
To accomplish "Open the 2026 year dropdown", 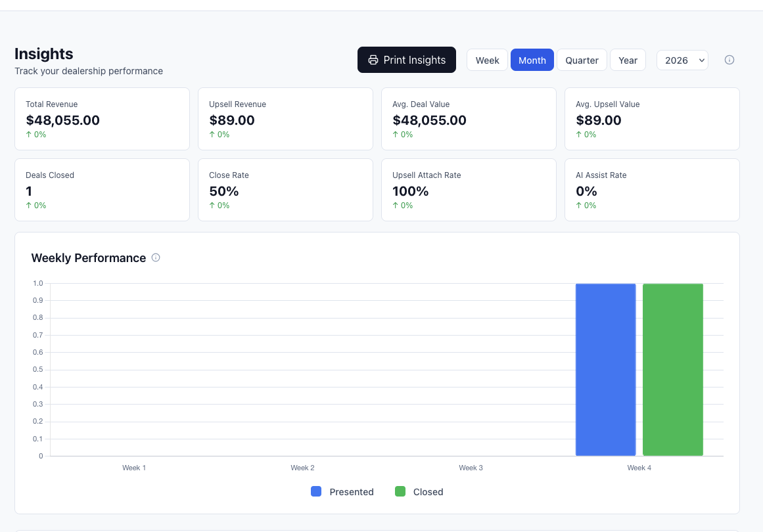I will coord(682,60).
